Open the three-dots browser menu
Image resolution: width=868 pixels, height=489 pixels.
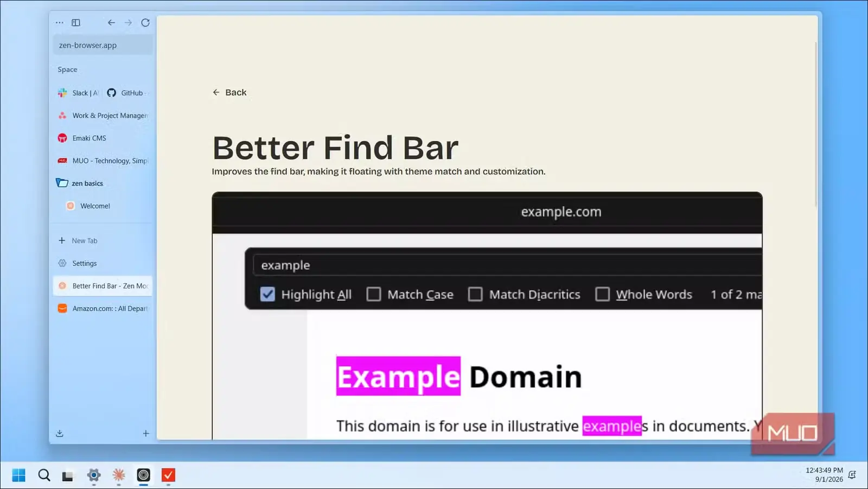click(x=60, y=23)
